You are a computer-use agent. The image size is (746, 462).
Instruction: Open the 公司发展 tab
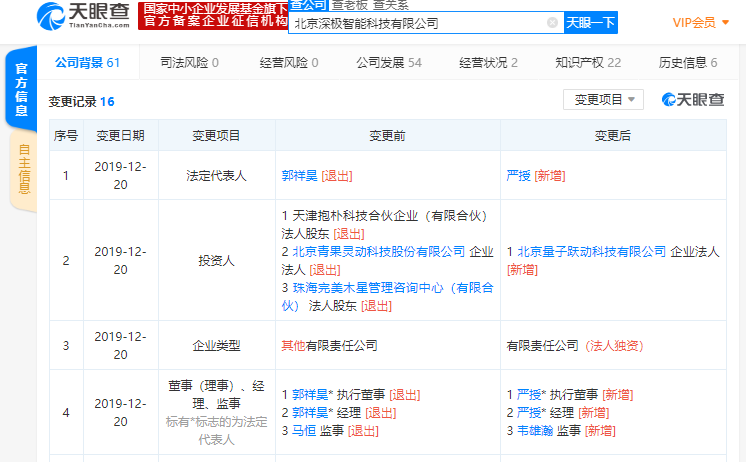click(x=388, y=62)
